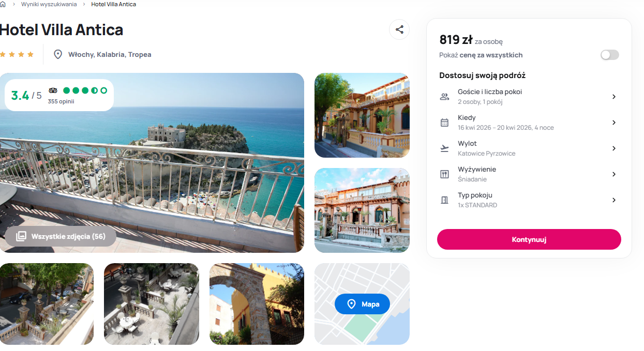Click the calendar icon beside Kiedy

[444, 123]
